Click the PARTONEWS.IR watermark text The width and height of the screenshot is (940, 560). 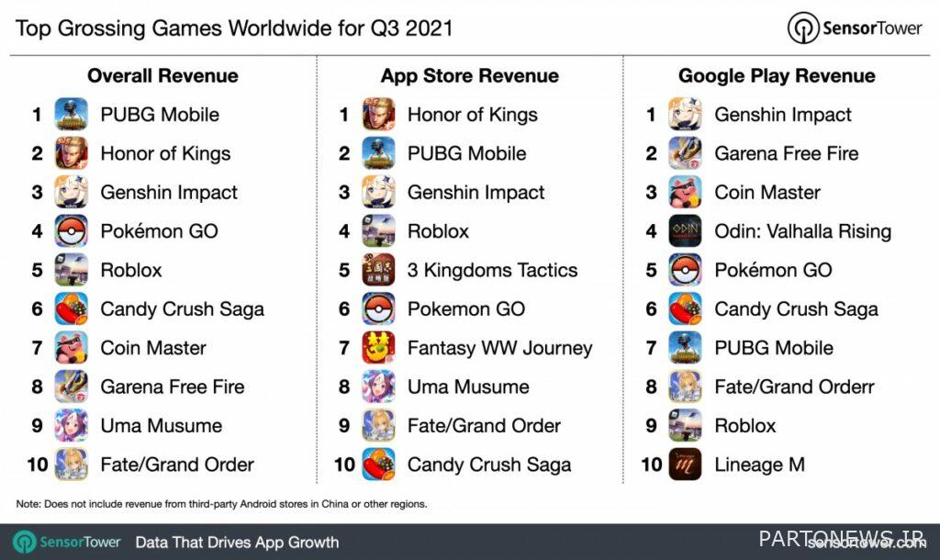click(842, 538)
